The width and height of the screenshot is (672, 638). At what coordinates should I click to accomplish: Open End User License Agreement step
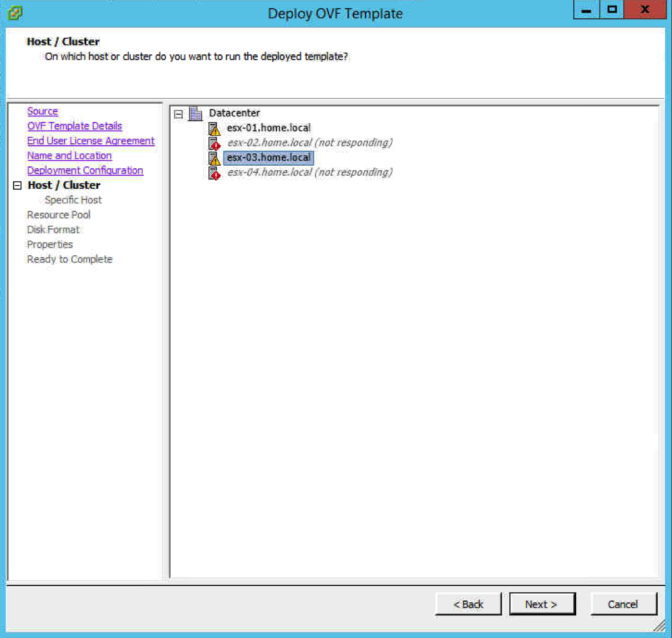coord(91,141)
